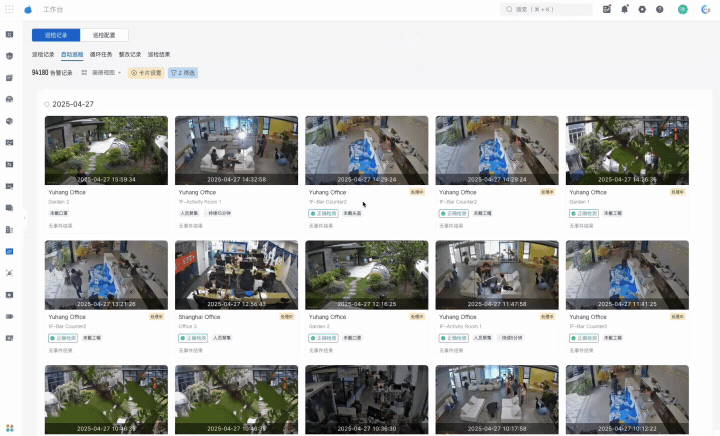Switch to the 巡检配置 tab
The width and height of the screenshot is (720, 436).
click(104, 35)
